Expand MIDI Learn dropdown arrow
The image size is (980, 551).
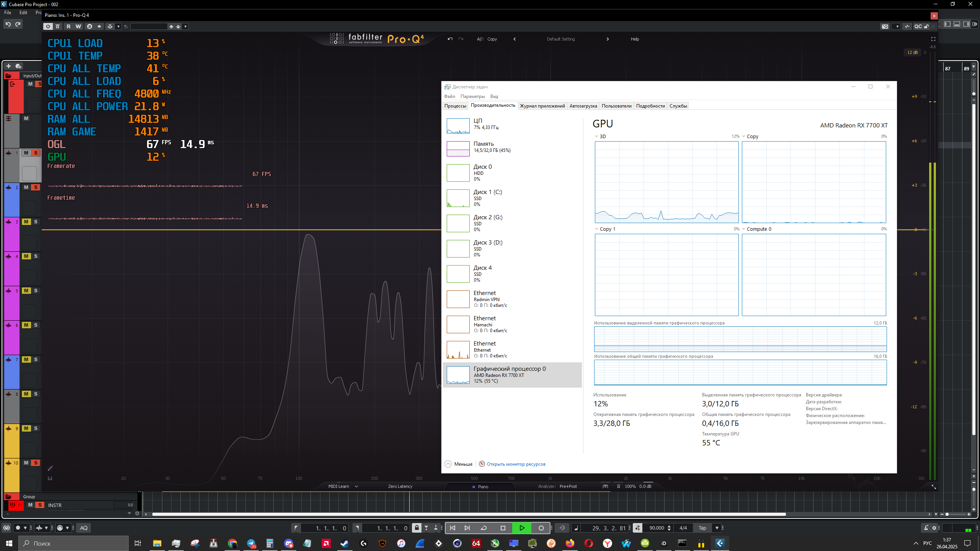point(356,486)
